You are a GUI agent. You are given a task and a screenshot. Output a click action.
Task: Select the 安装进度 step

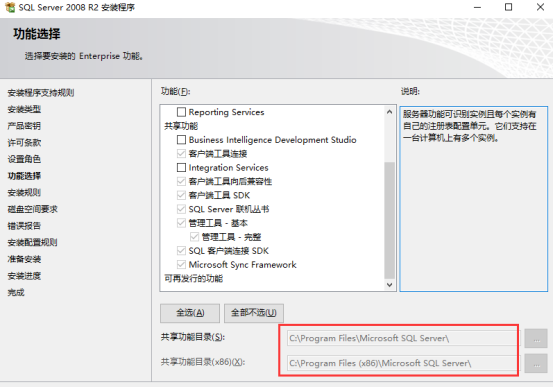(24, 276)
